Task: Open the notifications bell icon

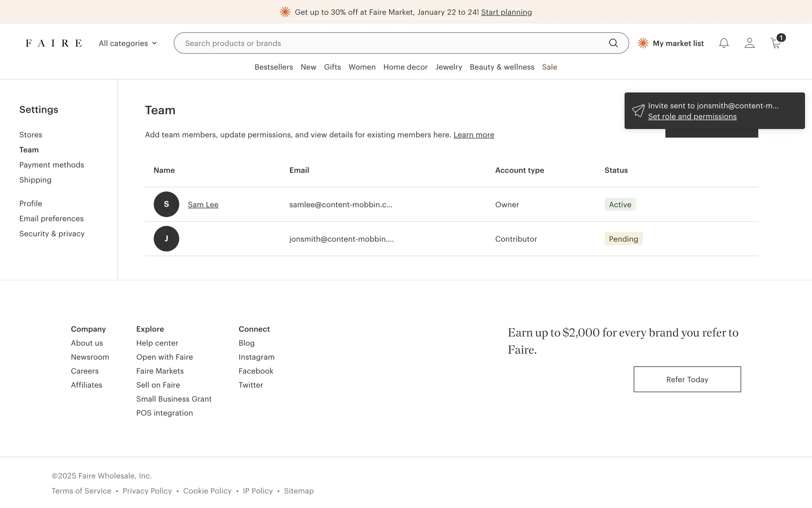Action: (724, 43)
